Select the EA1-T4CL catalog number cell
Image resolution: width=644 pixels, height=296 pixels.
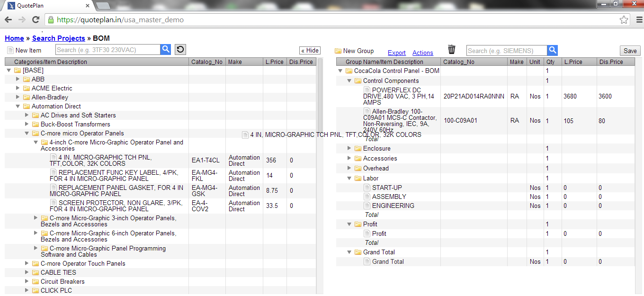207,160
